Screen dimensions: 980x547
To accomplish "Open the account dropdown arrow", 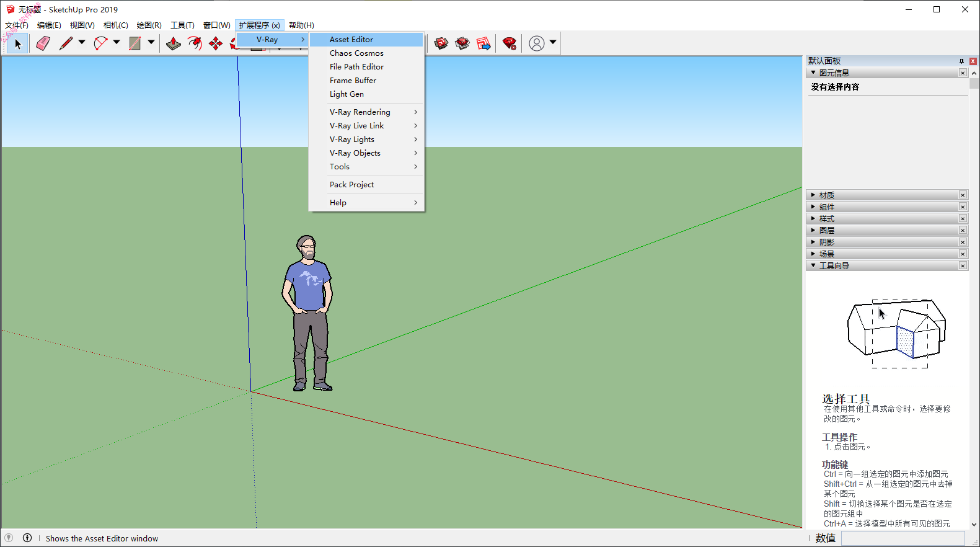I will point(553,43).
